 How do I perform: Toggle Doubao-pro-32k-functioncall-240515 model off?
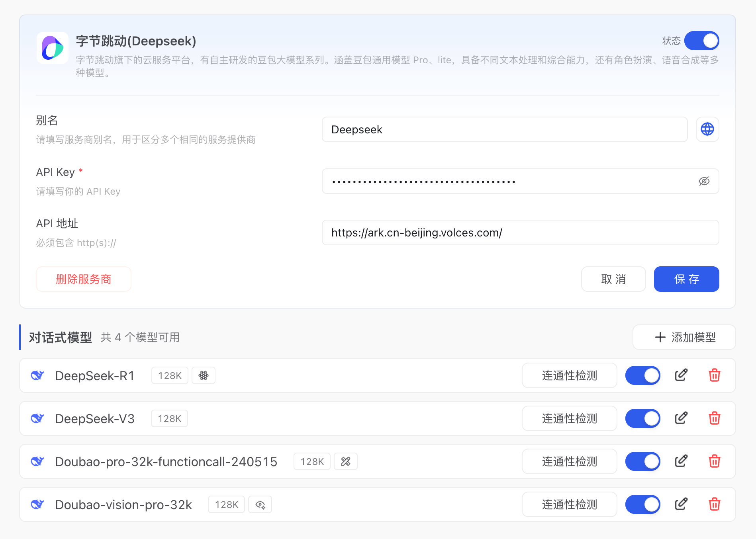tap(643, 461)
